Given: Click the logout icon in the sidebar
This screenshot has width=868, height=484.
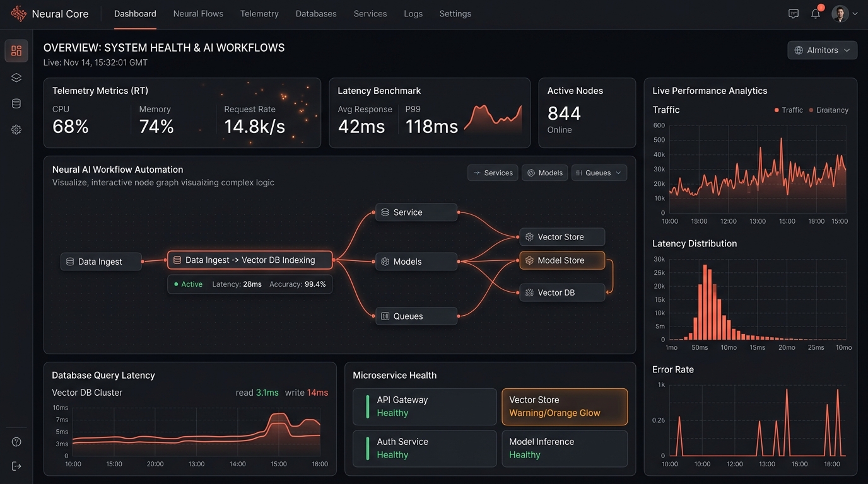Looking at the screenshot, I should (16, 466).
